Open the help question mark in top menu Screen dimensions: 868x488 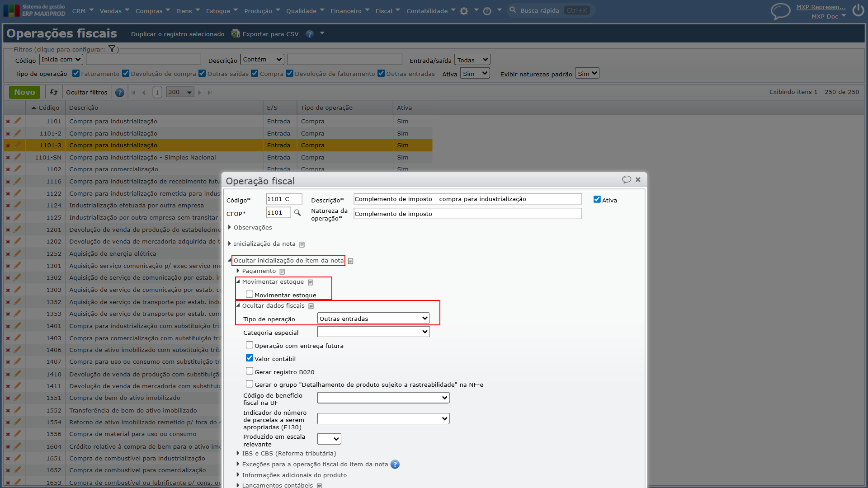click(487, 11)
